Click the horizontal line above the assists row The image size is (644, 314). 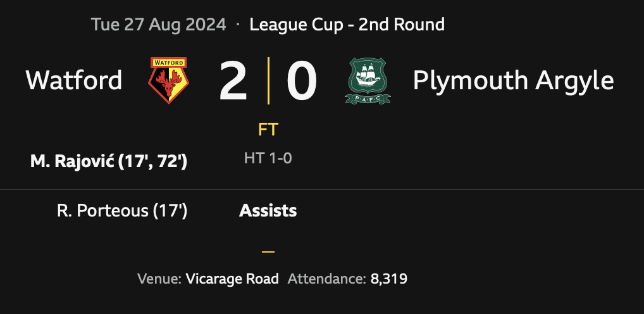[322, 189]
